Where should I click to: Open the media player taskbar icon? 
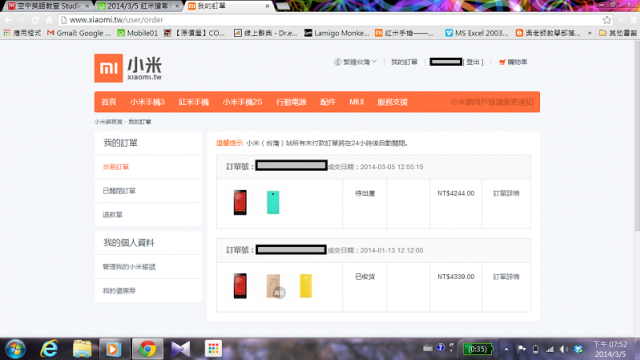click(114, 349)
